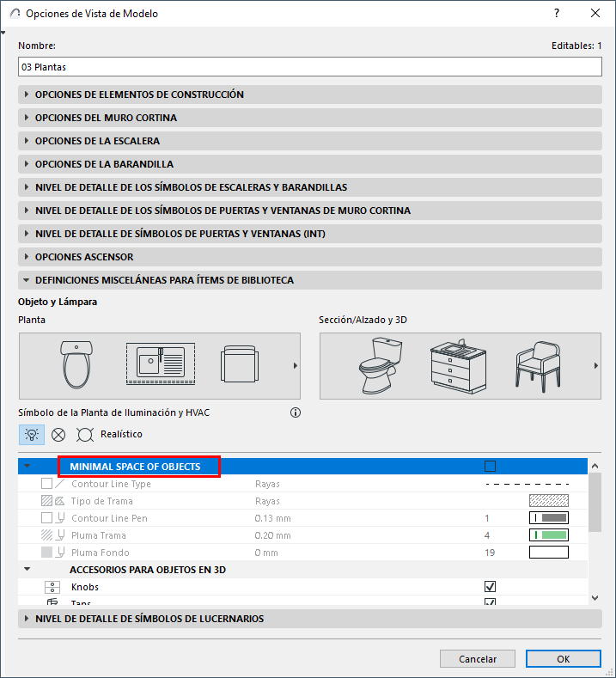616x678 pixels.
Task: Collapse Definiciones Misceláneas para Ítems de Biblioteca
Action: point(310,280)
